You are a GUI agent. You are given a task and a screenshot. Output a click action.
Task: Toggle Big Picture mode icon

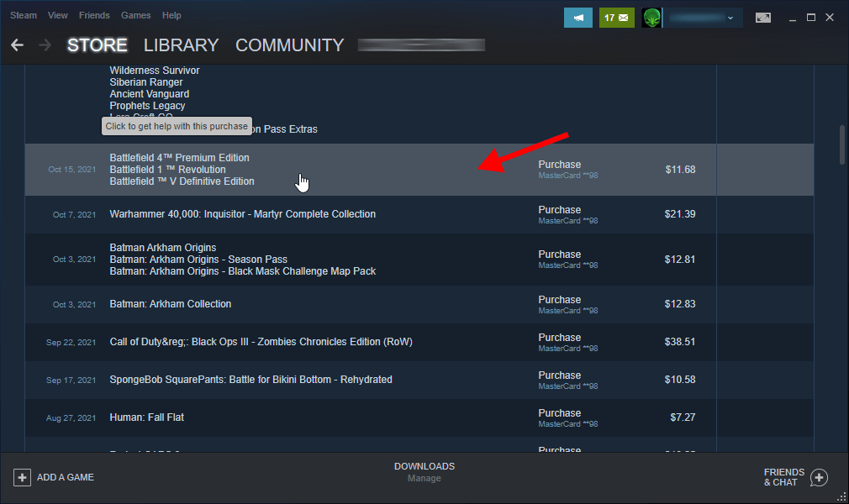click(x=762, y=18)
